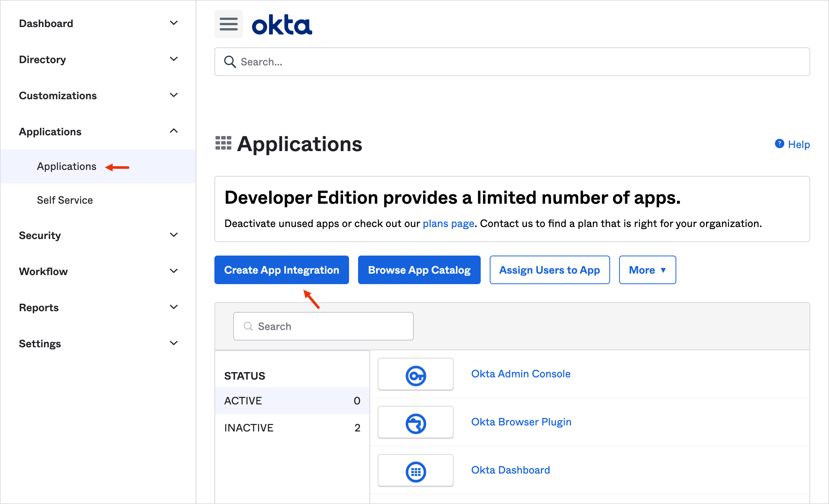Image resolution: width=829 pixels, height=504 pixels.
Task: Click the Okta Browser Plugin icon
Action: [416, 423]
